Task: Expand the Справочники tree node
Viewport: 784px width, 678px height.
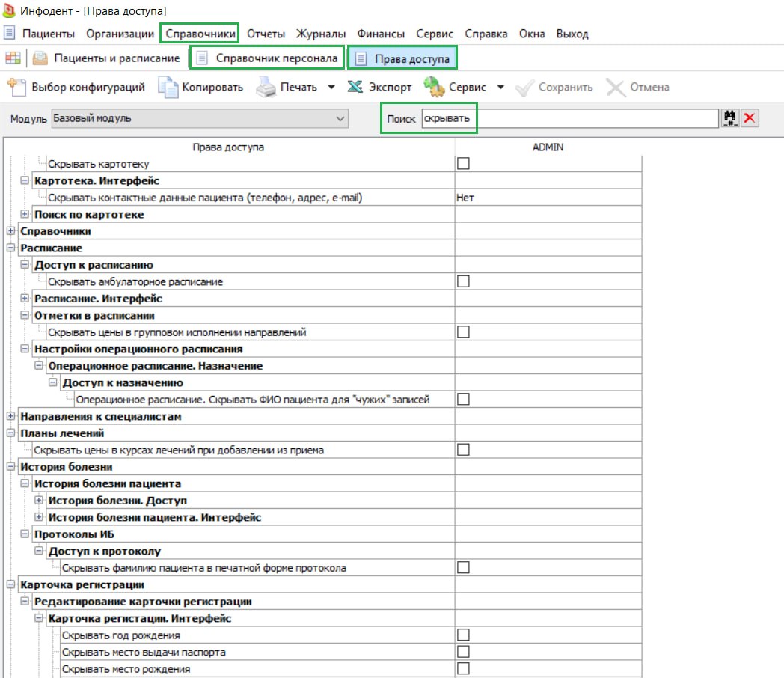Action: 11,231
